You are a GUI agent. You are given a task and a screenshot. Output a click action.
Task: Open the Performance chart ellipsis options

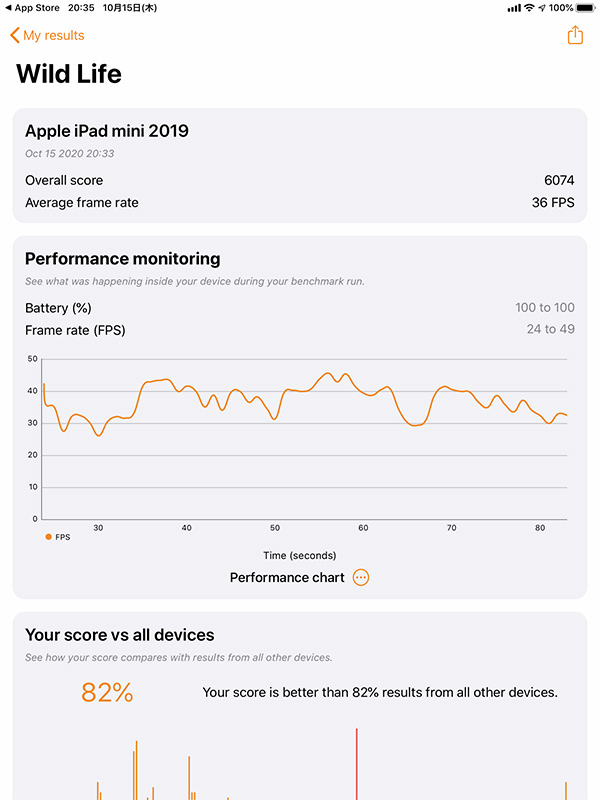(x=361, y=578)
